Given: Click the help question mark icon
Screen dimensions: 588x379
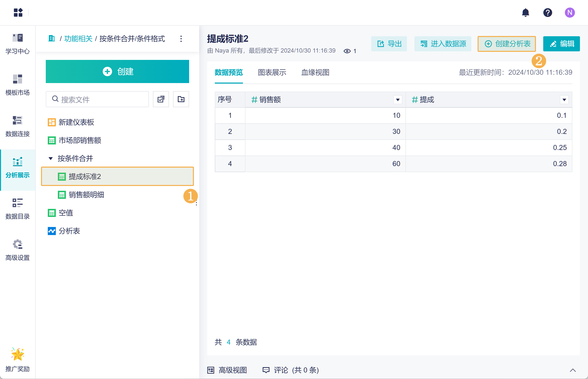Looking at the screenshot, I should point(548,13).
